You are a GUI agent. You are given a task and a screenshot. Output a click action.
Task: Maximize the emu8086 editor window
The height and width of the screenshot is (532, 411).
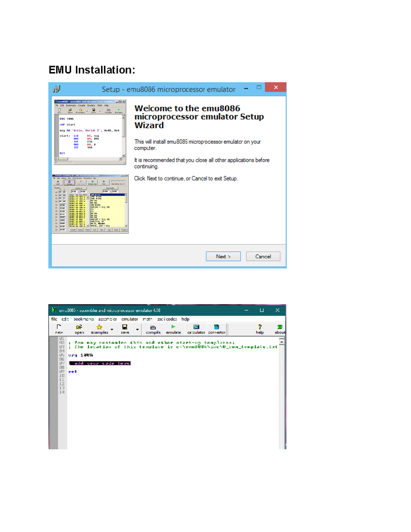[x=262, y=310]
